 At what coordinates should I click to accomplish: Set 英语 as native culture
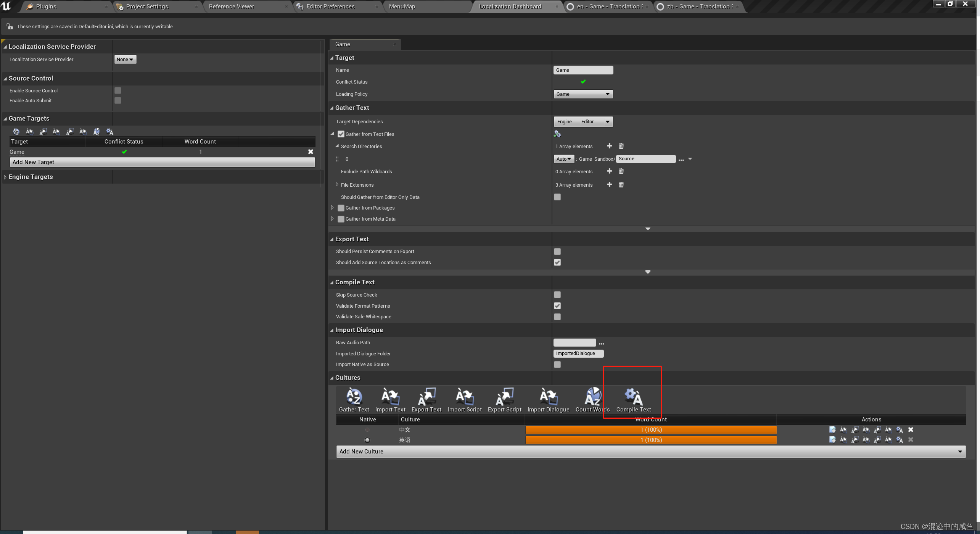(x=367, y=440)
